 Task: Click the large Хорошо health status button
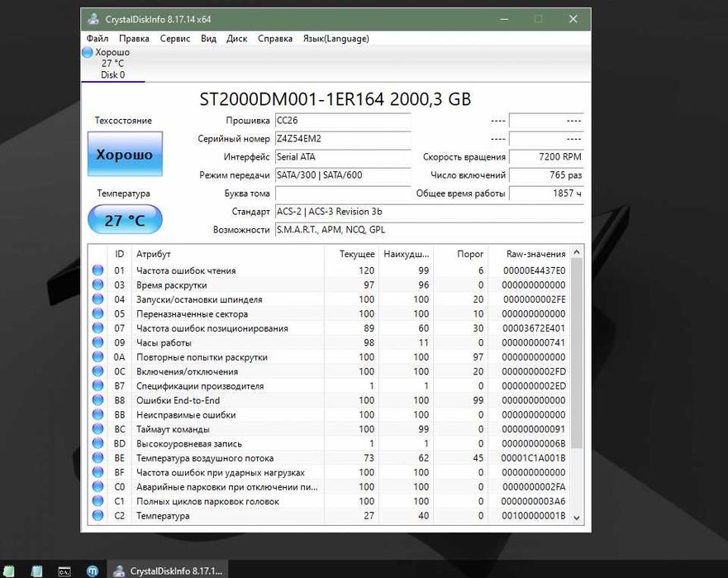point(125,154)
